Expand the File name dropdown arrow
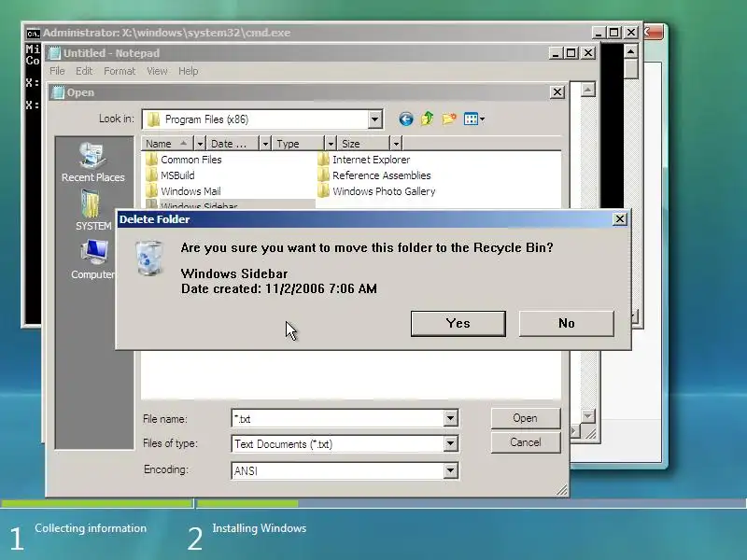The image size is (747, 560). click(450, 418)
